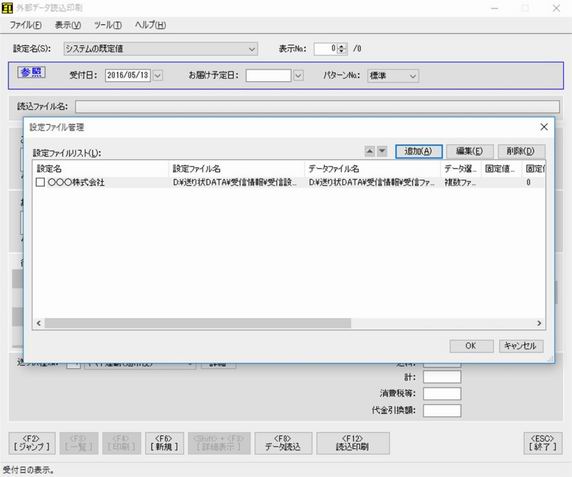Image resolution: width=572 pixels, height=477 pixels.
Task: Expand the 設定名 combo box
Action: pyautogui.click(x=252, y=49)
